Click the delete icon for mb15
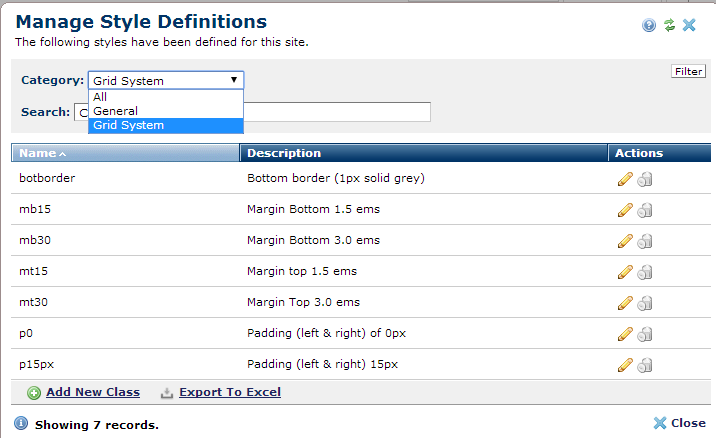Screen dimensions: 716x438 [645, 210]
